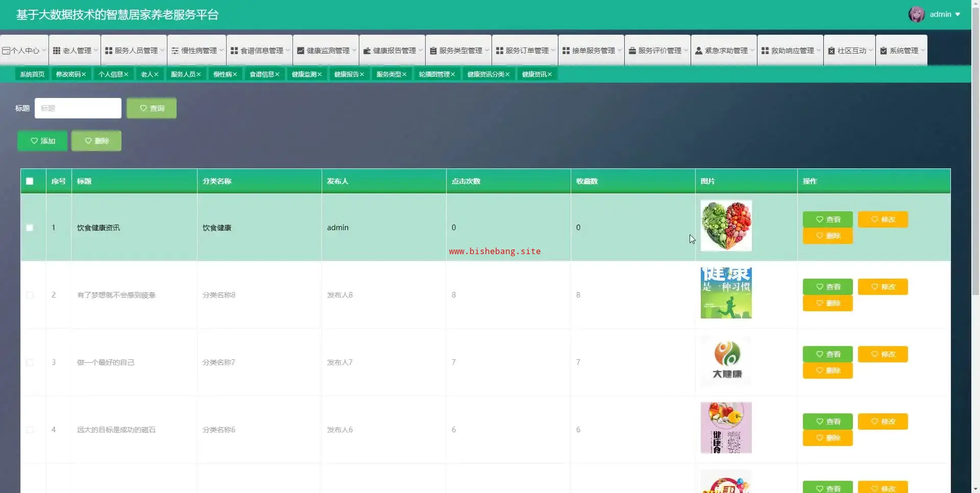Delete the 做一个最好的自己 row
Image resolution: width=980 pixels, height=493 pixels.
[x=828, y=371]
